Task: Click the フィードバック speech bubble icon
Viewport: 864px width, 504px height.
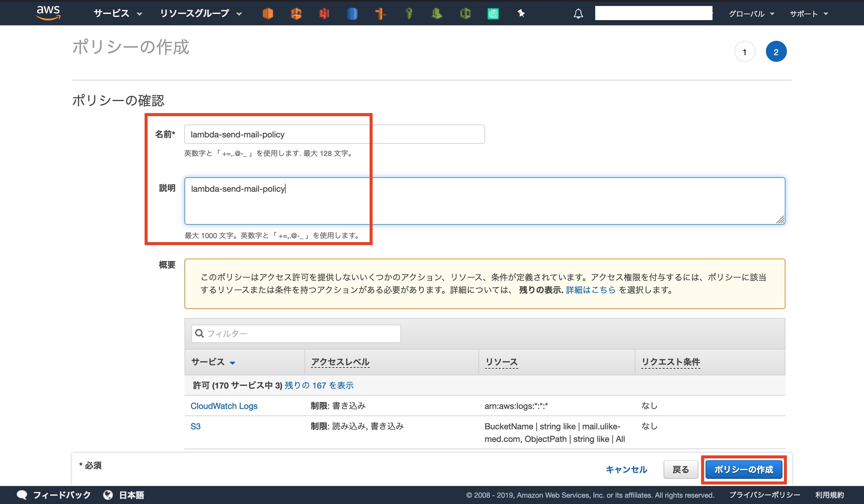Action: point(22,495)
